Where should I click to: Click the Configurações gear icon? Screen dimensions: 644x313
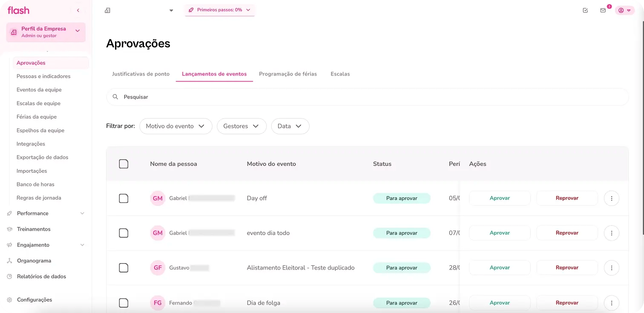coord(10,300)
